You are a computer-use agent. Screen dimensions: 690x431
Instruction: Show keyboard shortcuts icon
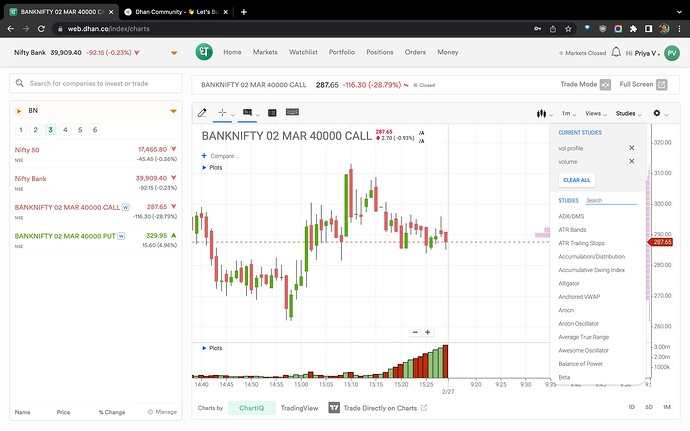(292, 112)
